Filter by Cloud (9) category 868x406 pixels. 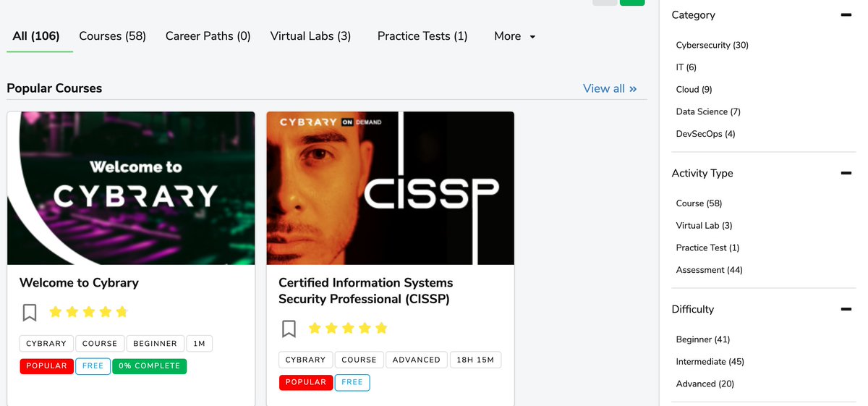point(694,90)
